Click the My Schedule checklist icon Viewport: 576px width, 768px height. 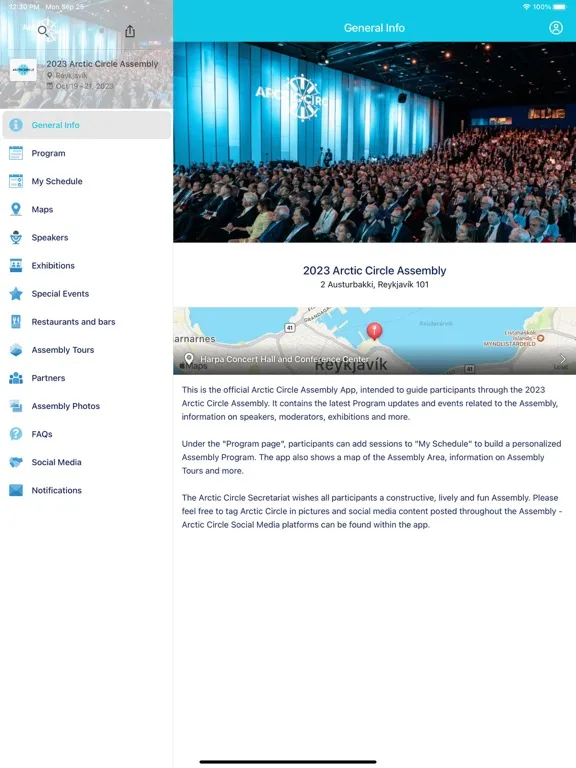(16, 181)
